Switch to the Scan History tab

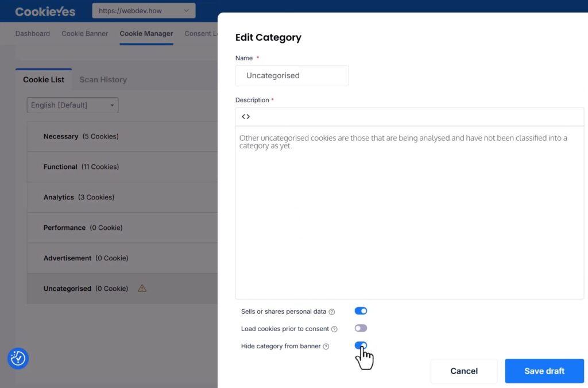(x=103, y=80)
